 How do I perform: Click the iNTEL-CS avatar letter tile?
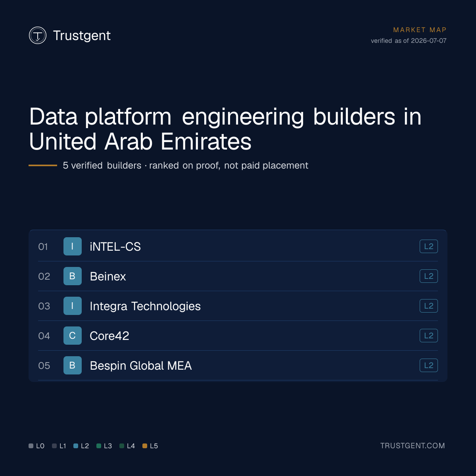point(73,246)
